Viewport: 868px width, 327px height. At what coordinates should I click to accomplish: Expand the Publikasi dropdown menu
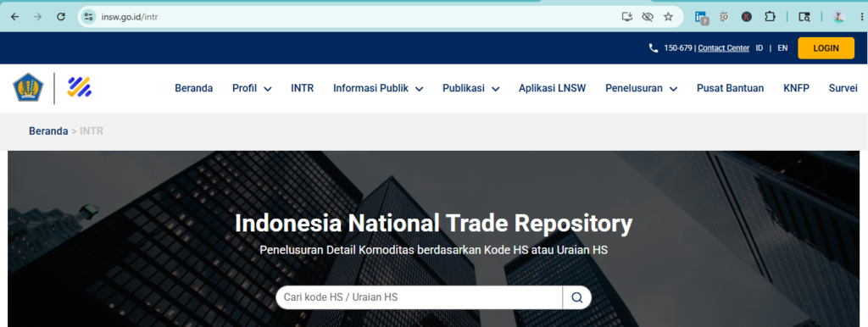tap(471, 88)
